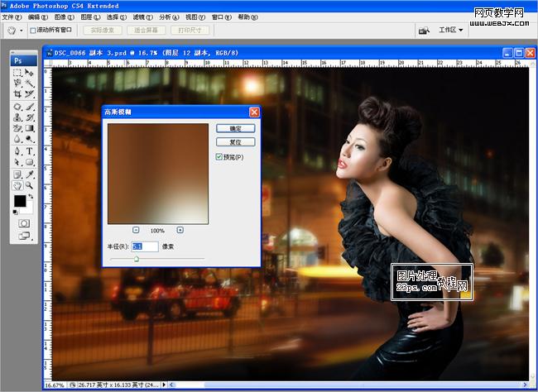Image resolution: width=538 pixels, height=392 pixels.
Task: Click scroll left arrow on document scrollbar
Action: pyautogui.click(x=171, y=385)
